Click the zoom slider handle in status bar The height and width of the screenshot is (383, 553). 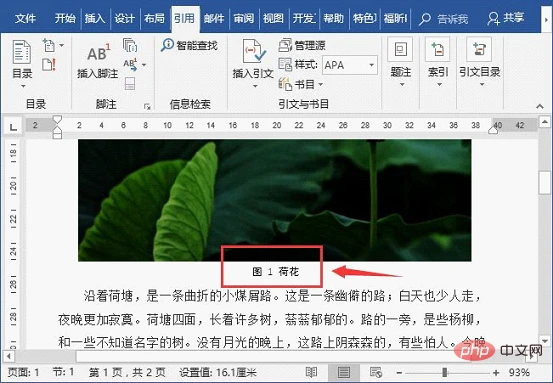point(444,372)
